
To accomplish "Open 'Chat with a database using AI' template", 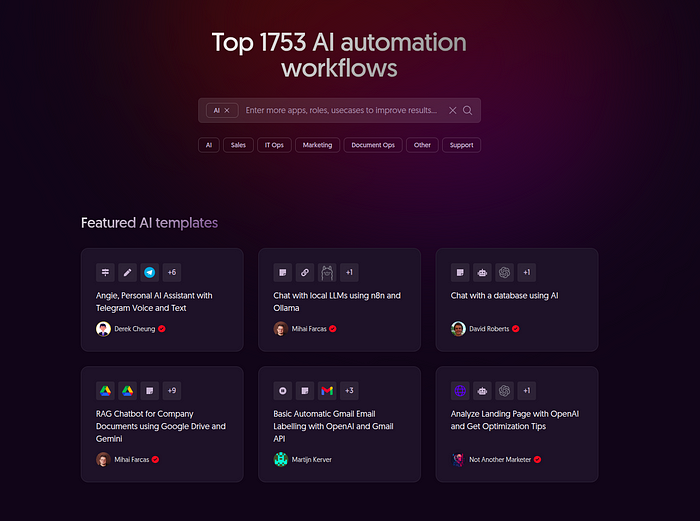I will pos(504,296).
